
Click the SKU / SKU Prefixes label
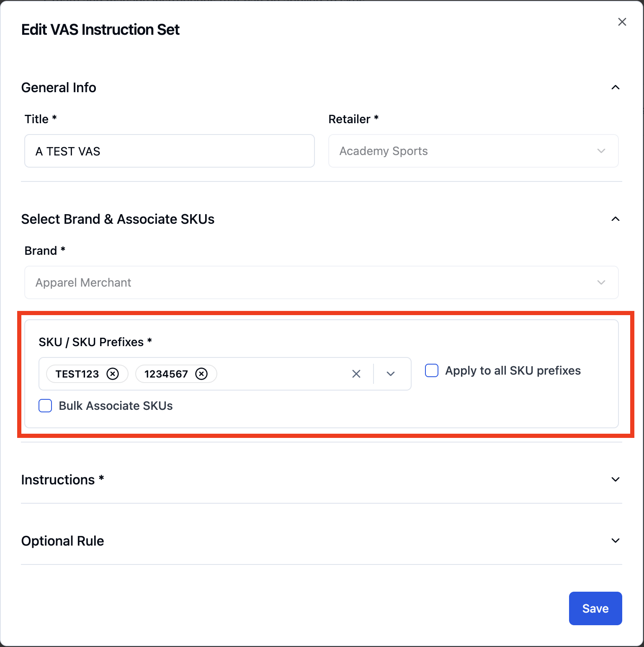95,342
